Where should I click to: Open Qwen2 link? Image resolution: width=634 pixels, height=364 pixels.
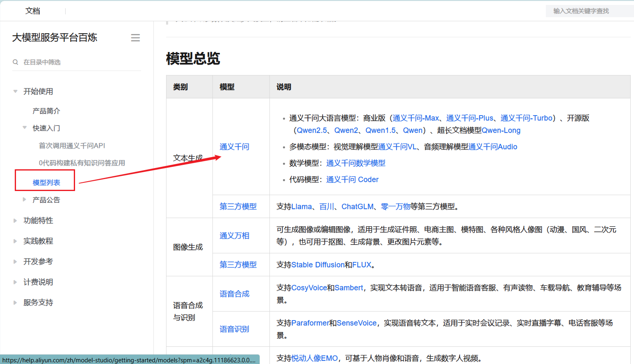pos(346,130)
